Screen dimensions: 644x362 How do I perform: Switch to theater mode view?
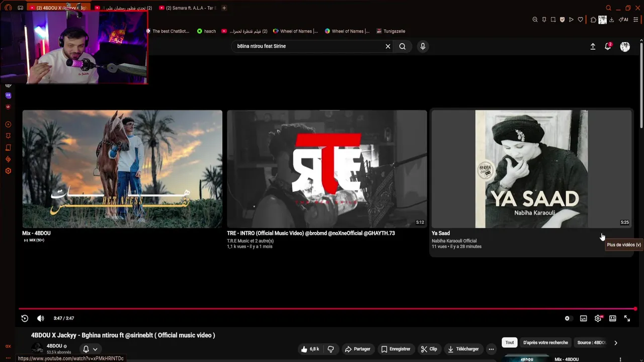[x=612, y=318]
